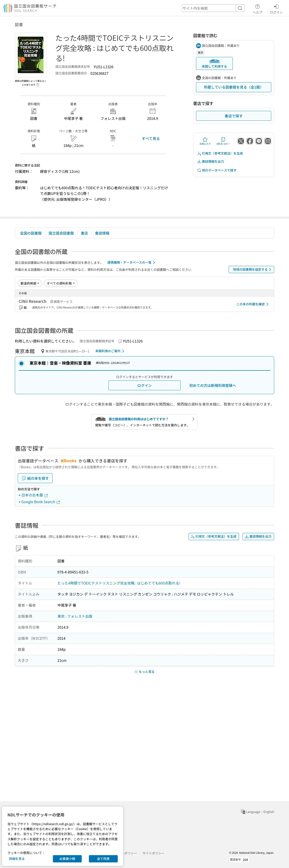Click the publisher building icon above フォレスト出版

[x=113, y=111]
